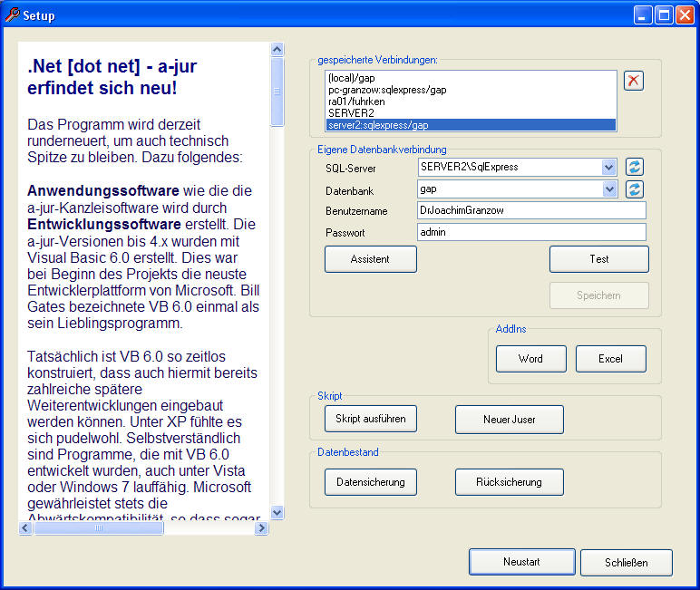Click the horizontal scroll left arrow

coord(25,528)
